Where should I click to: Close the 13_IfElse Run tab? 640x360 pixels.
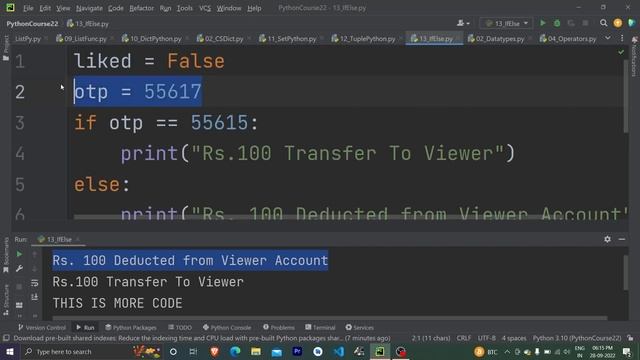coord(78,239)
